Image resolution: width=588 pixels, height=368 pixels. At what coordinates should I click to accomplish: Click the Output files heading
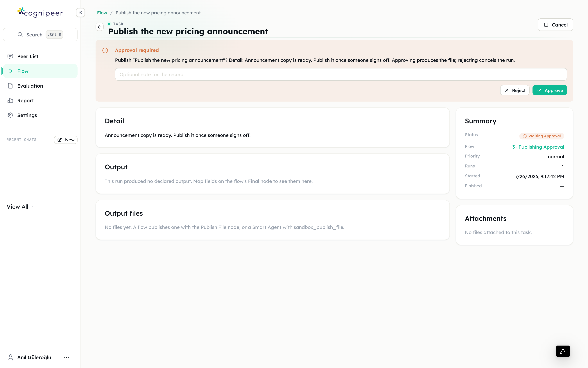(x=124, y=213)
